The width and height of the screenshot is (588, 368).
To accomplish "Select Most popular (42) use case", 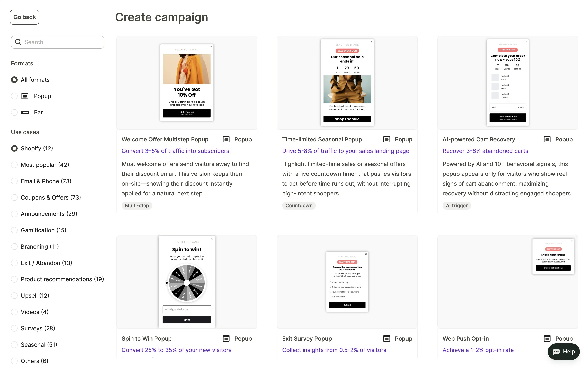I will (14, 165).
